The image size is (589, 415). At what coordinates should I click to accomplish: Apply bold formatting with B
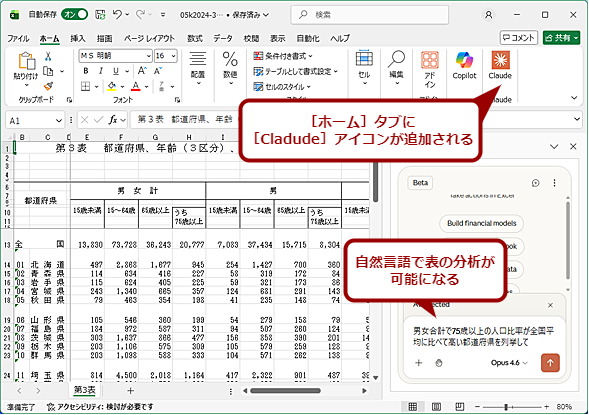[86, 71]
